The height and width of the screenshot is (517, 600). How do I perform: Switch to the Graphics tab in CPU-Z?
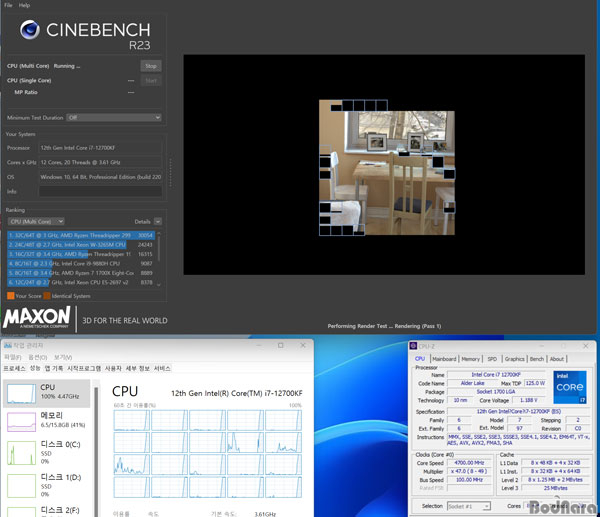click(x=514, y=359)
